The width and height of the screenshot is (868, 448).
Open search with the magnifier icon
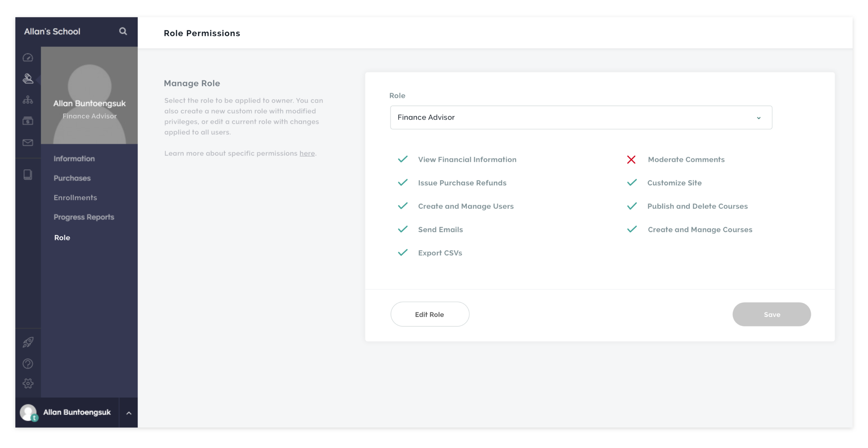coord(123,31)
